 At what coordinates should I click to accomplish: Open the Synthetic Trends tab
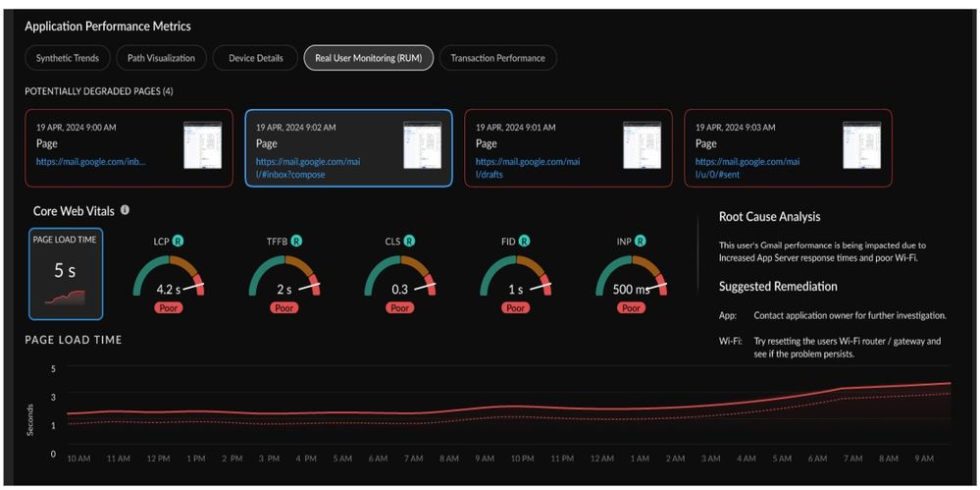coord(68,58)
